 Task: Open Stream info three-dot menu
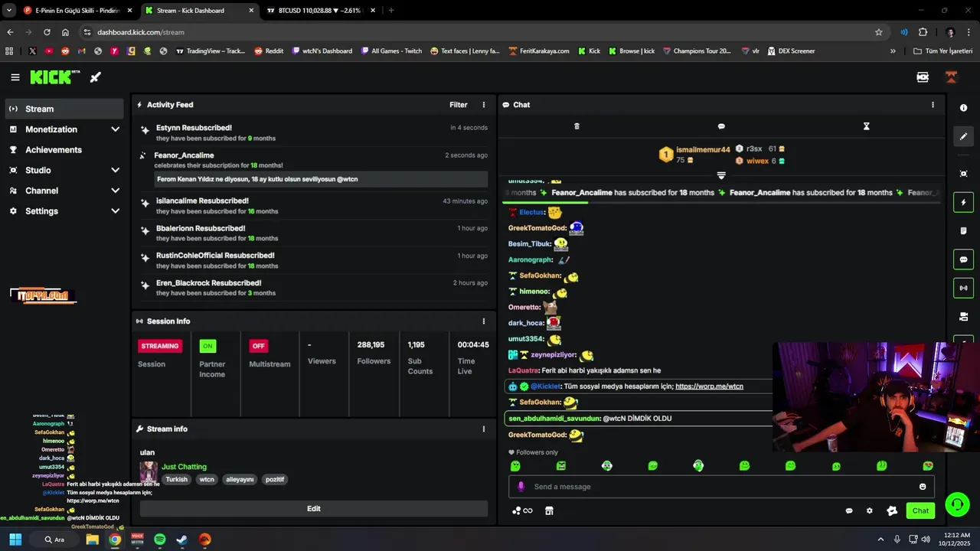[483, 429]
